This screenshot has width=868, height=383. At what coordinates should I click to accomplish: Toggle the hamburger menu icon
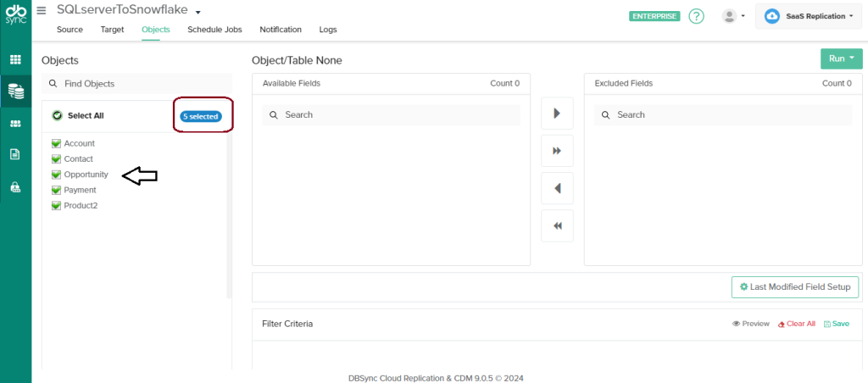pyautogui.click(x=42, y=10)
